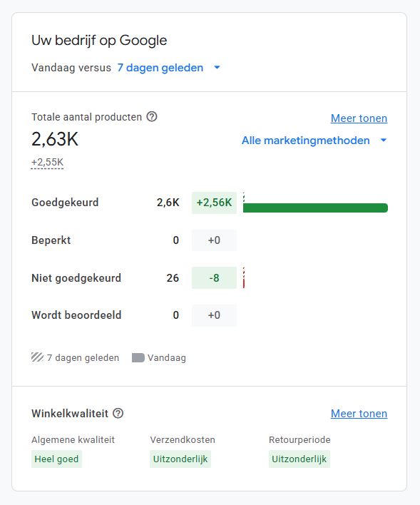This screenshot has width=420, height=505.
Task: Click the red Niet goedgekeurd bar marker
Action: coord(244,278)
